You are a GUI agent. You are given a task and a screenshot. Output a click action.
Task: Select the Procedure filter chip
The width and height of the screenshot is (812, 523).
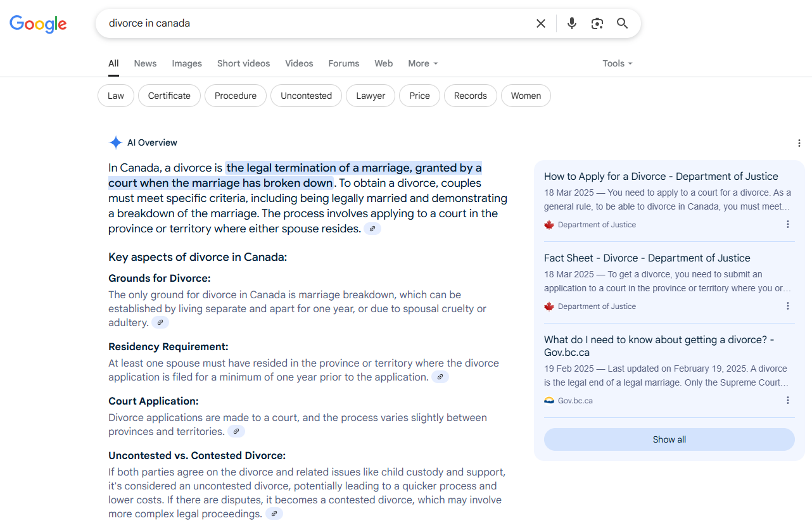click(236, 96)
